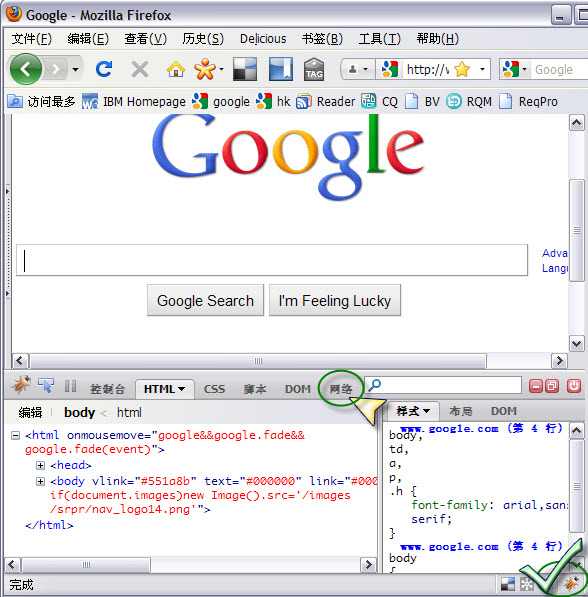
Task: Focus the Google search text box
Action: click(272, 260)
